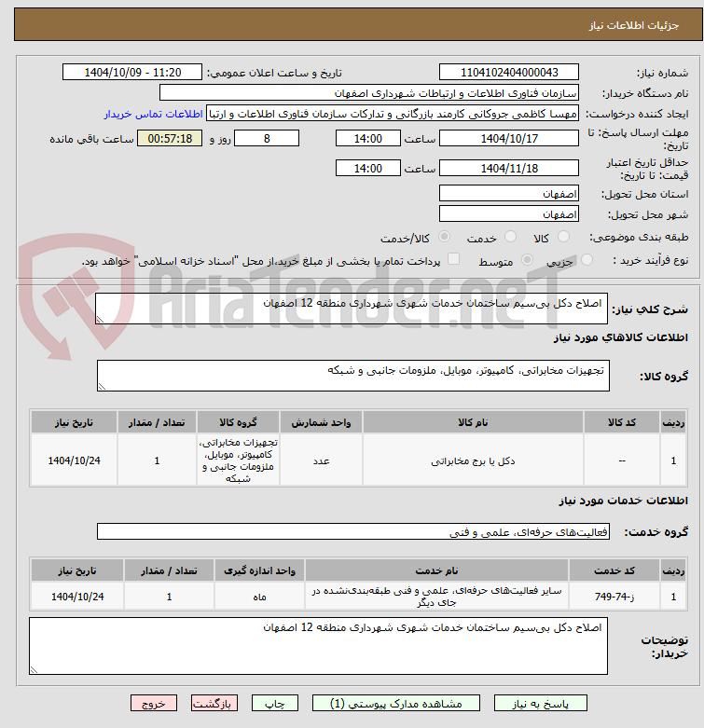Click the service code cell ز-74-749

614,597
